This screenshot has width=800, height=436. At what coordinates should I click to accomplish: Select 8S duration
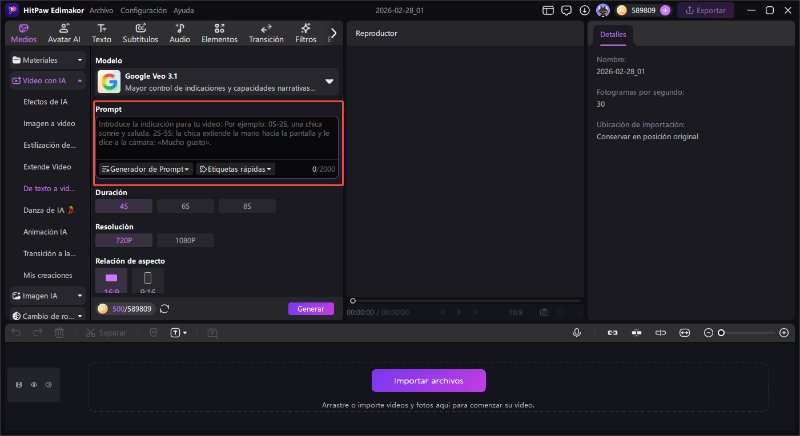click(x=247, y=206)
